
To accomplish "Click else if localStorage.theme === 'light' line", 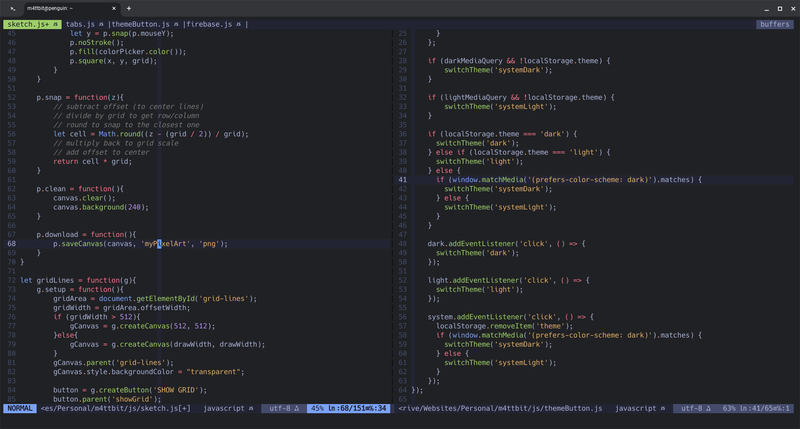I will pos(519,153).
